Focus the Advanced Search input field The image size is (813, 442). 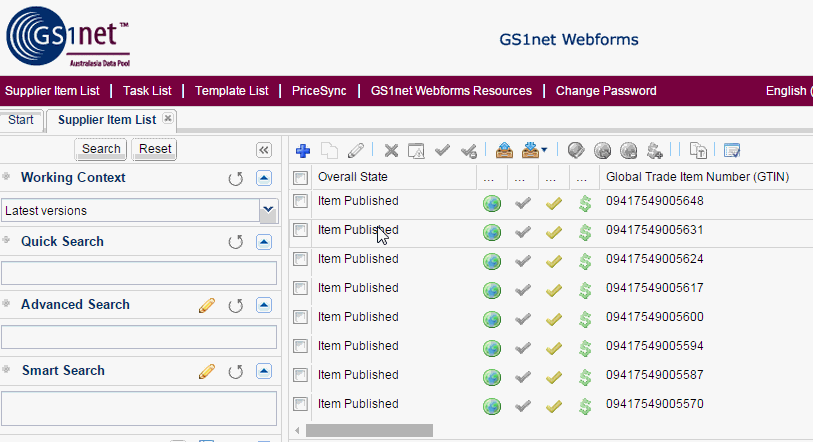[139, 337]
